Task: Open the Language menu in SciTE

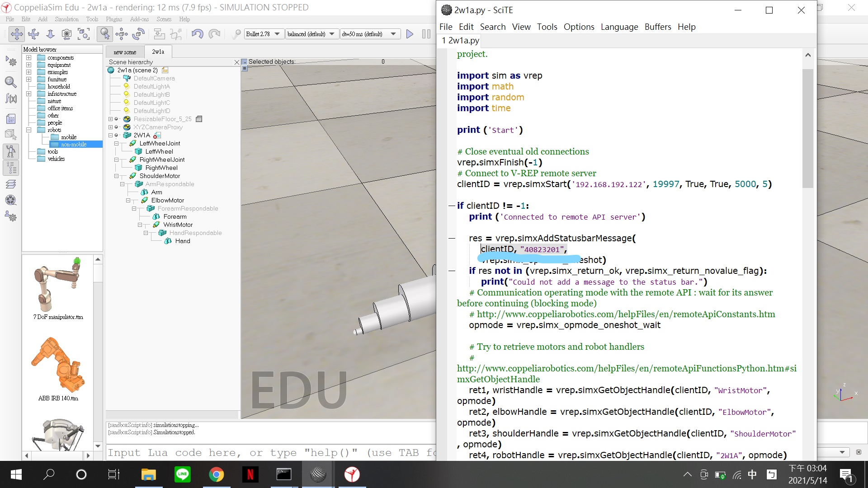Action: tap(619, 27)
